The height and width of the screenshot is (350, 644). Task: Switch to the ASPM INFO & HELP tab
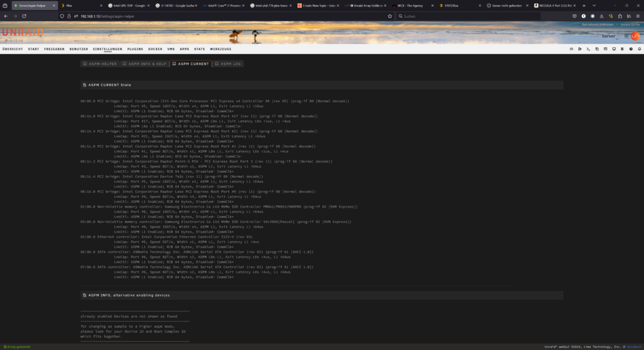144,64
